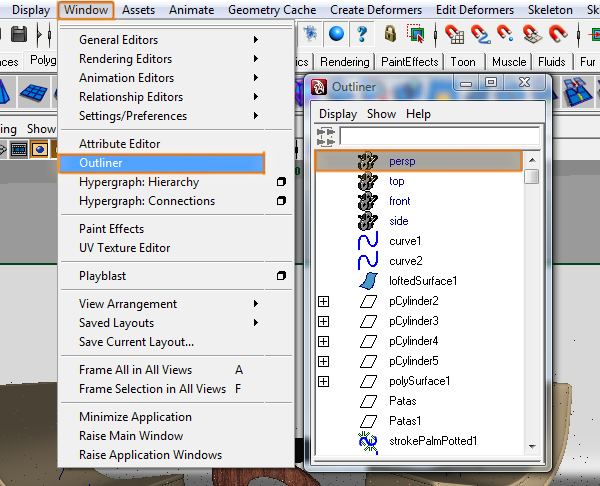Click the Outliner search text field

tap(439, 136)
